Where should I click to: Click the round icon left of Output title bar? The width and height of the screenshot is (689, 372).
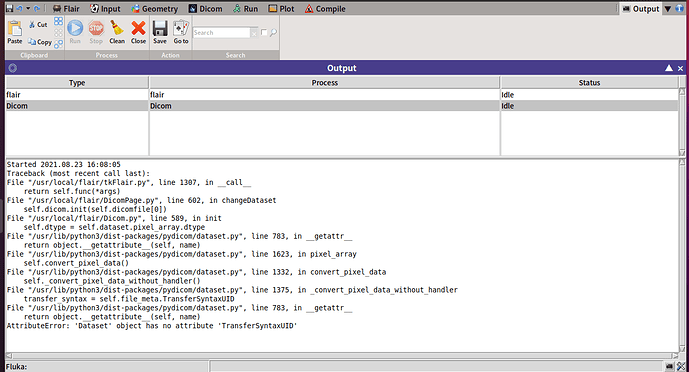[13, 68]
